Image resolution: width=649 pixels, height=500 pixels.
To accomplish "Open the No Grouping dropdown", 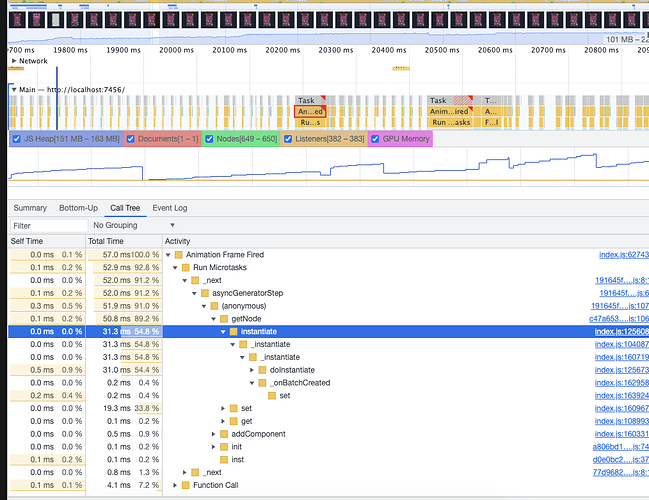I will coord(134,225).
